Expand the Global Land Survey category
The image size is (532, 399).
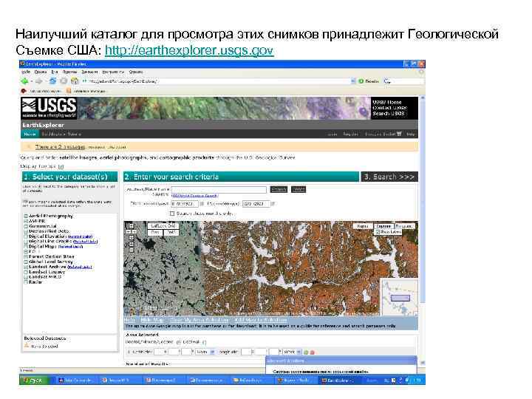[25, 262]
